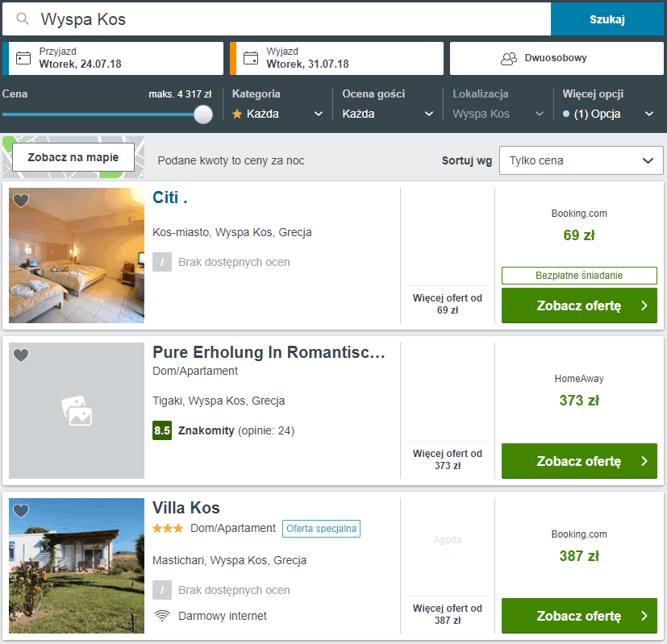The width and height of the screenshot is (667, 644).
Task: Open the Sortuj wg Tylko cena dropdown
Action: tap(581, 160)
